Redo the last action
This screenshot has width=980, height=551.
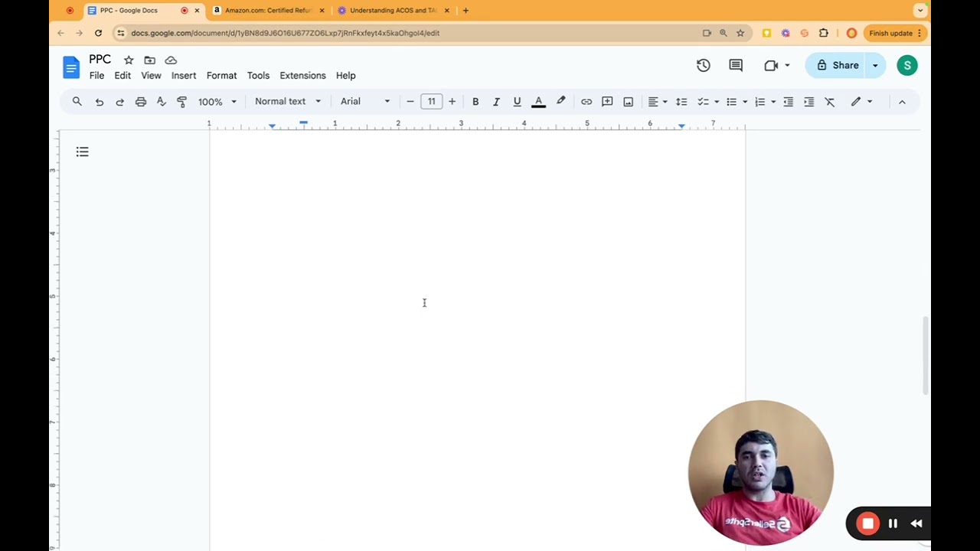[x=119, y=101]
